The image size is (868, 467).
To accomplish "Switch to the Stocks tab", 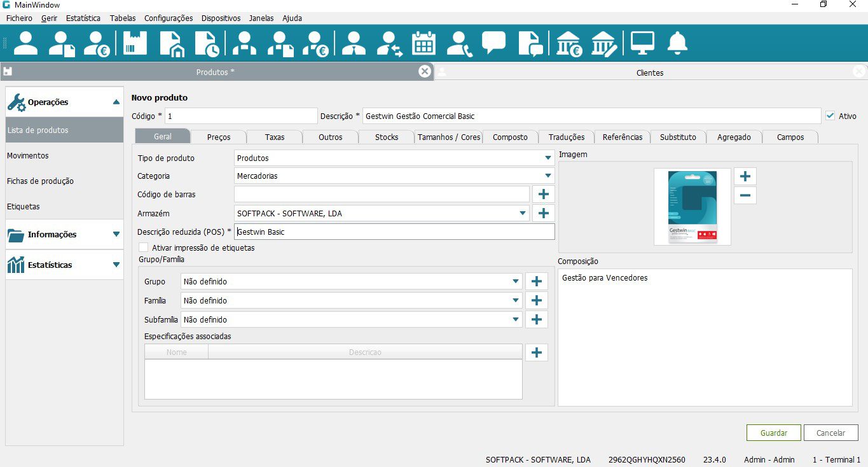I will [387, 137].
